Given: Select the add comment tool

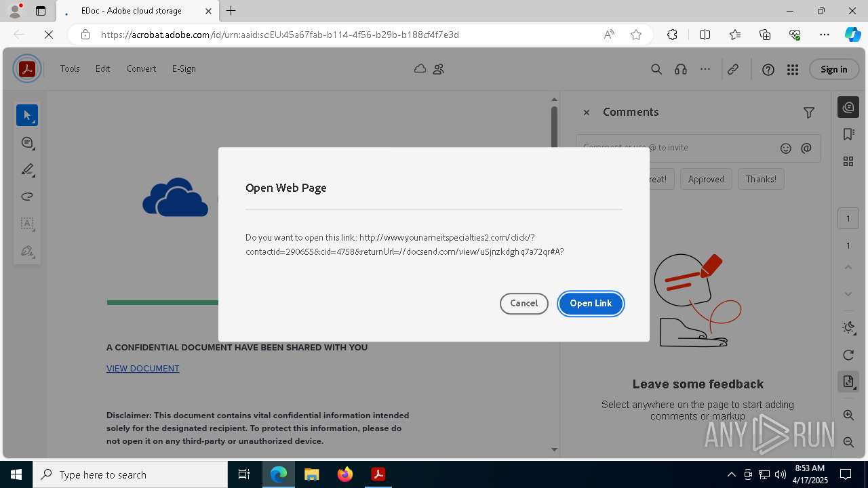Looking at the screenshot, I should coord(27,142).
